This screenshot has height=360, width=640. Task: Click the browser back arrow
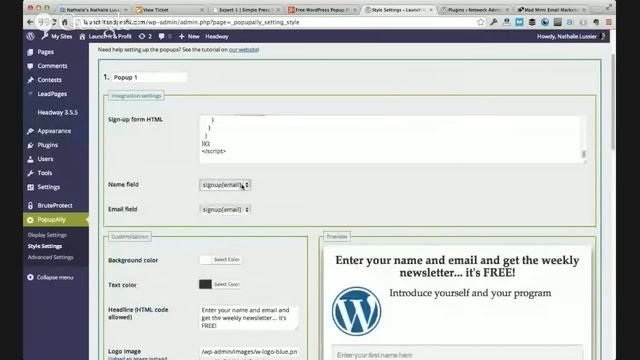point(30,22)
